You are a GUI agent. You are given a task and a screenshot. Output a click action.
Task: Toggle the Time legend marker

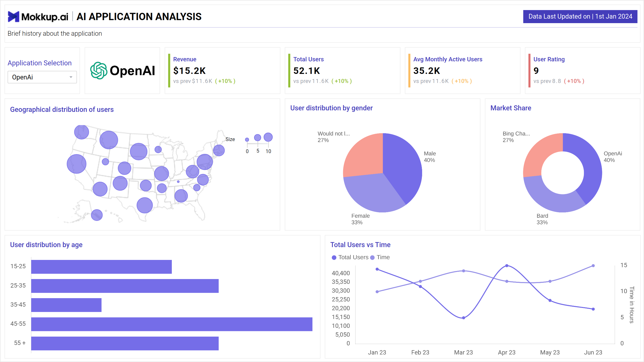[372, 258]
